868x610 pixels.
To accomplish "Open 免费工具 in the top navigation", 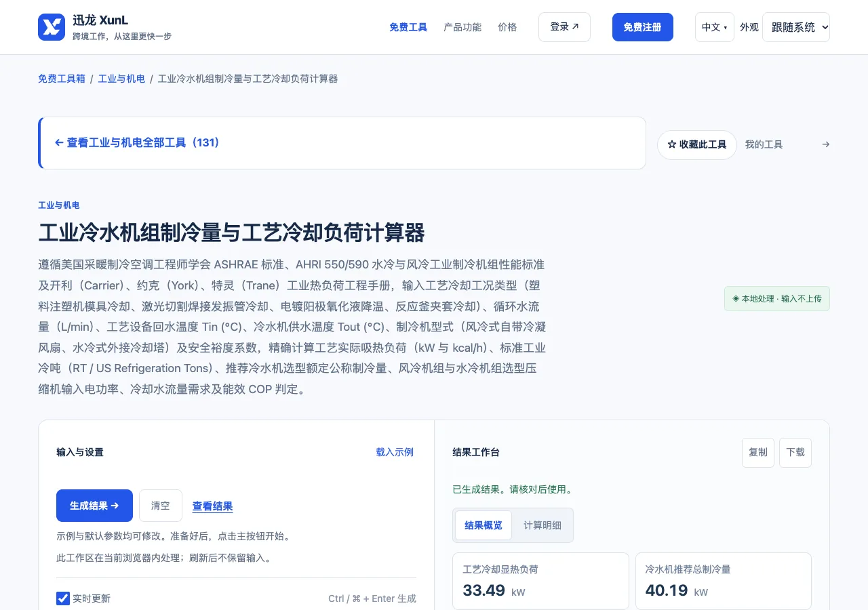I will (408, 27).
